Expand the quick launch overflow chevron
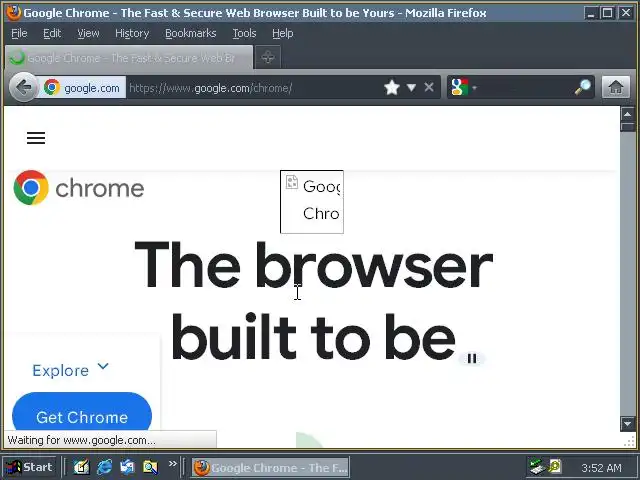The width and height of the screenshot is (640, 480). point(173,464)
